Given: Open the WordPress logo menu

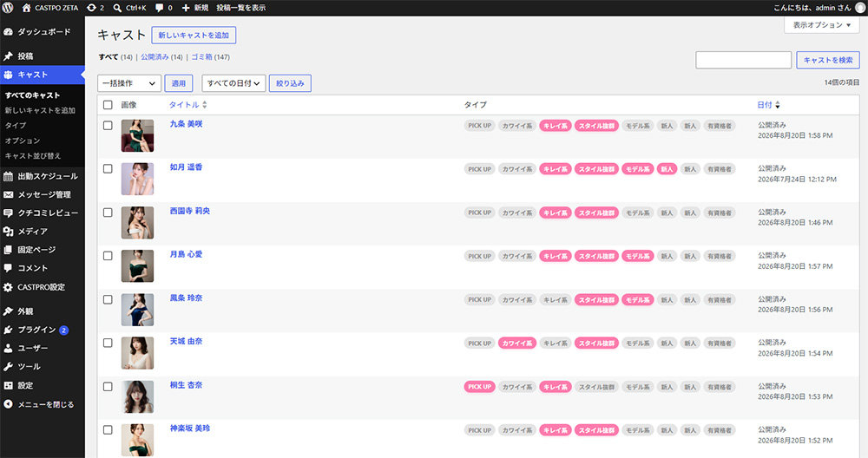Looking at the screenshot, I should (8, 8).
